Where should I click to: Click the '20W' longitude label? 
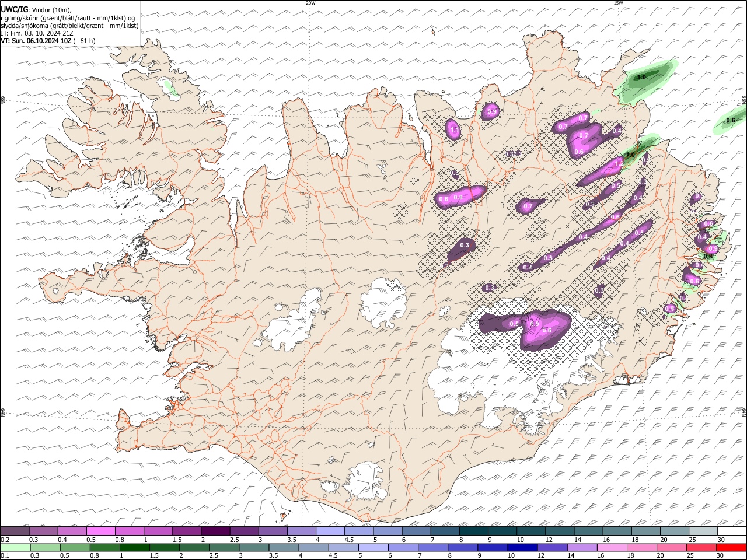click(x=310, y=3)
